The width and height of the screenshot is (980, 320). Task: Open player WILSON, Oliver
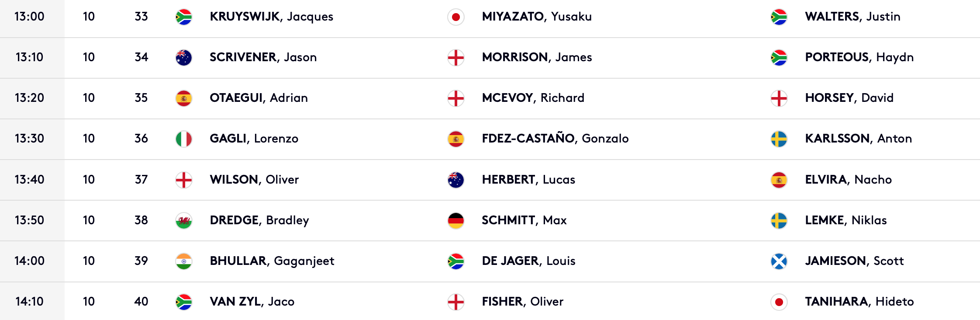[x=254, y=180]
